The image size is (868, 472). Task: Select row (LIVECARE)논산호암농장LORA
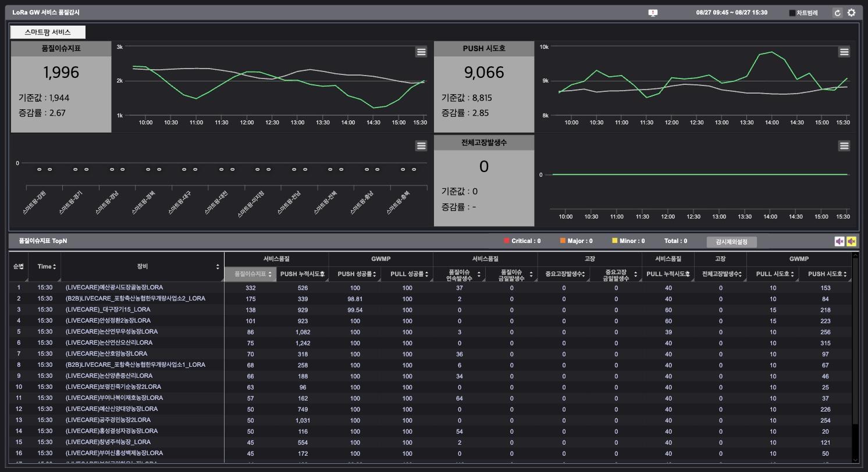[x=431, y=354]
